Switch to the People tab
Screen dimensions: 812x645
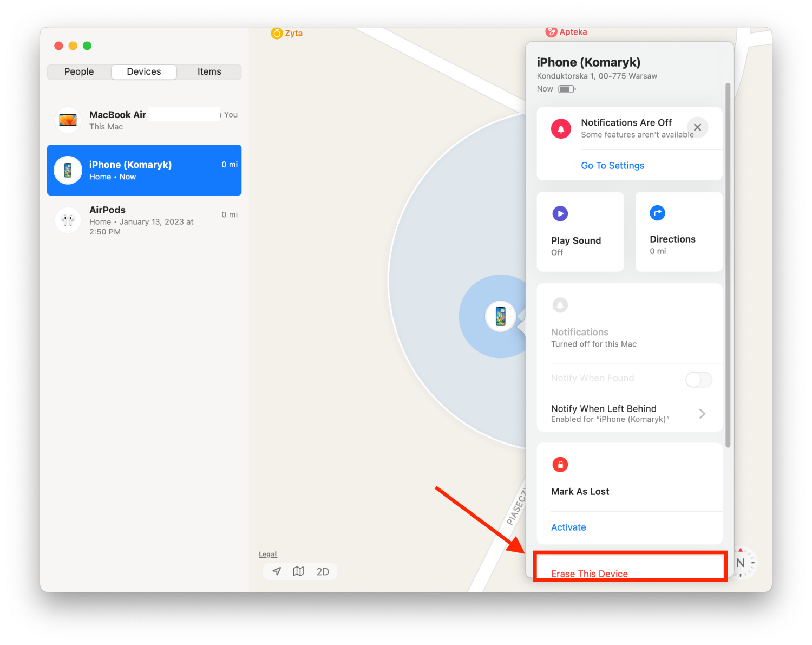pyautogui.click(x=79, y=71)
